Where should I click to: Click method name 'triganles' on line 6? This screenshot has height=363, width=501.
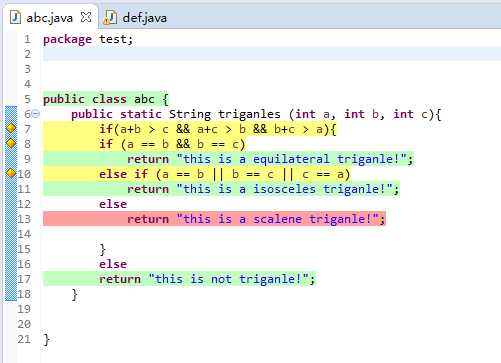pyautogui.click(x=249, y=114)
